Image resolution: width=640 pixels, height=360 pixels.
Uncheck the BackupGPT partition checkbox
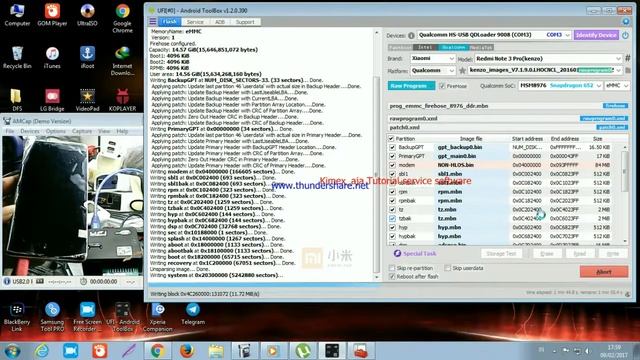coord(392,147)
